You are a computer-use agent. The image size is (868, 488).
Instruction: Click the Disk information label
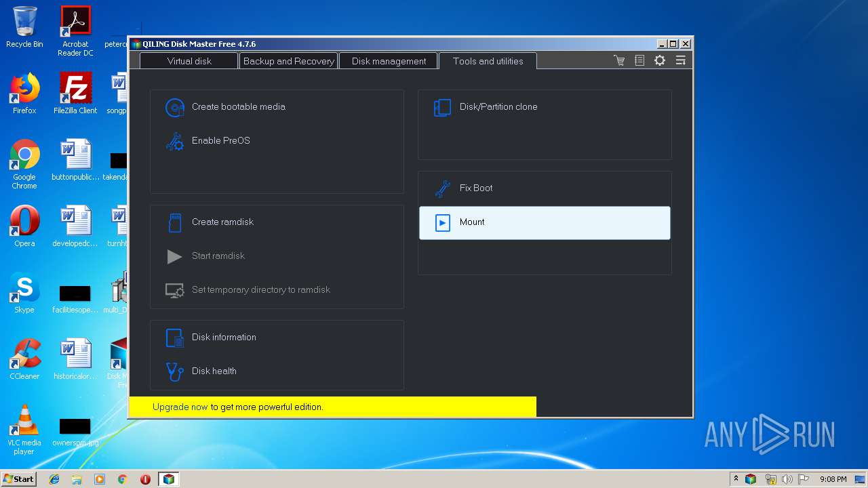coord(224,338)
